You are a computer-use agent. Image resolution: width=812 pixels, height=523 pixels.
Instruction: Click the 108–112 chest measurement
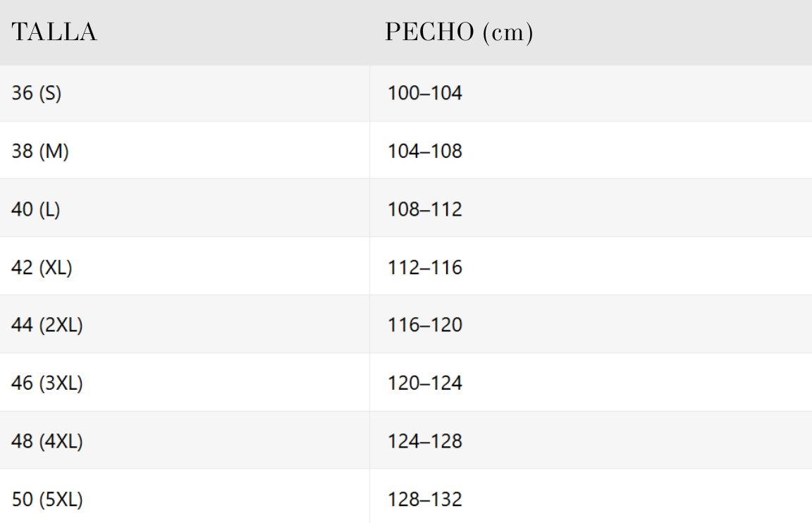(425, 209)
